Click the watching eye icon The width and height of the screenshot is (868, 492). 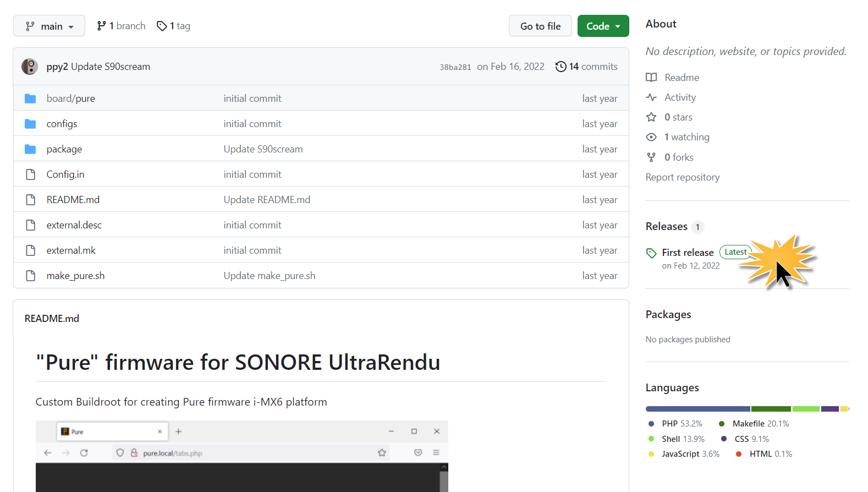point(651,137)
